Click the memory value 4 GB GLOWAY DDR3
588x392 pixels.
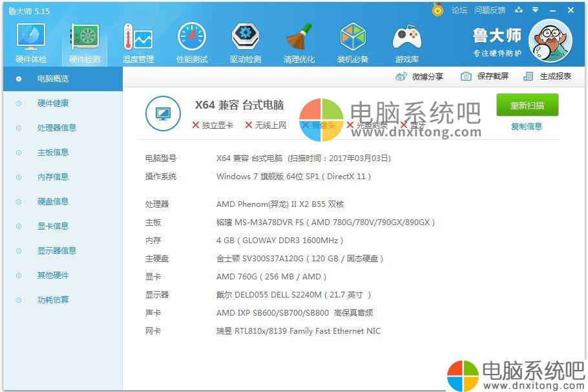click(x=280, y=240)
